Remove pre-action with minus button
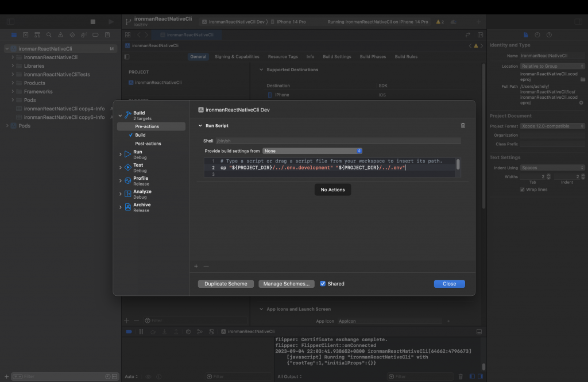 [x=206, y=266]
